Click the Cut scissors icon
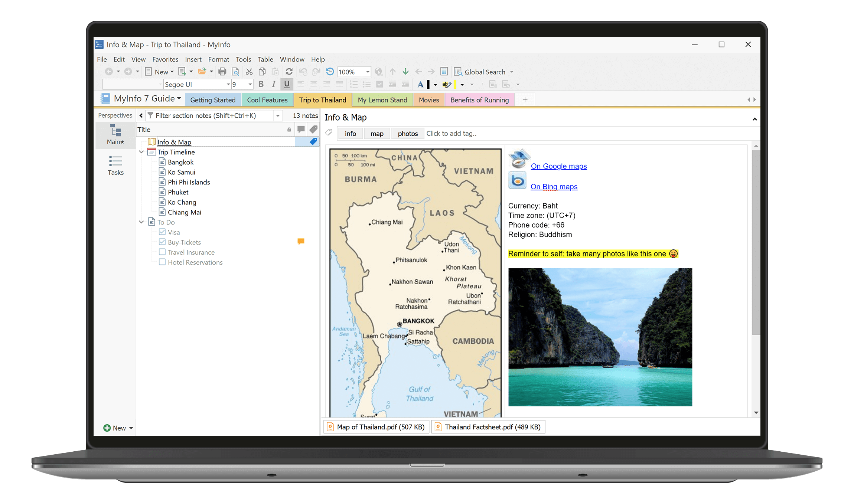This screenshot has width=854, height=504. click(249, 72)
